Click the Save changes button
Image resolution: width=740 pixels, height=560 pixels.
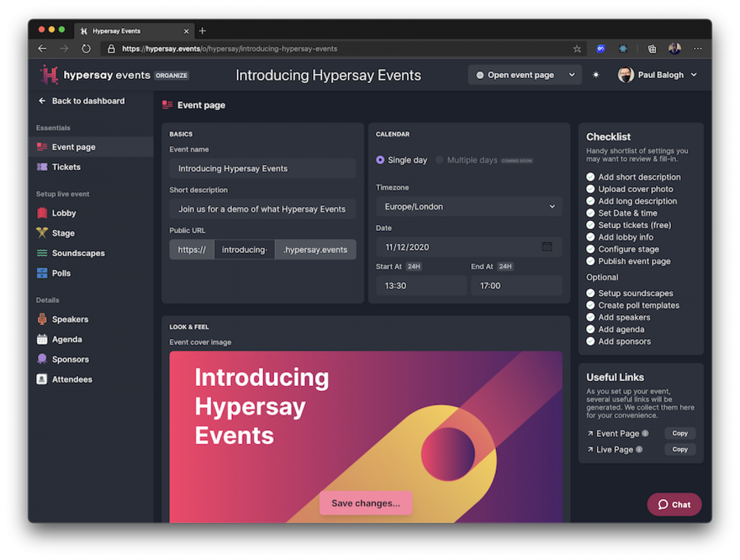point(366,503)
